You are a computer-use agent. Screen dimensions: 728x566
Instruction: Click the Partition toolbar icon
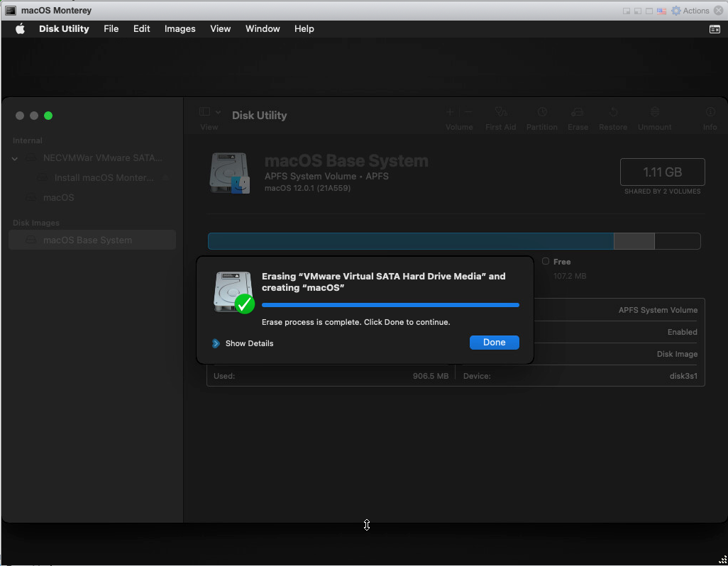541,113
